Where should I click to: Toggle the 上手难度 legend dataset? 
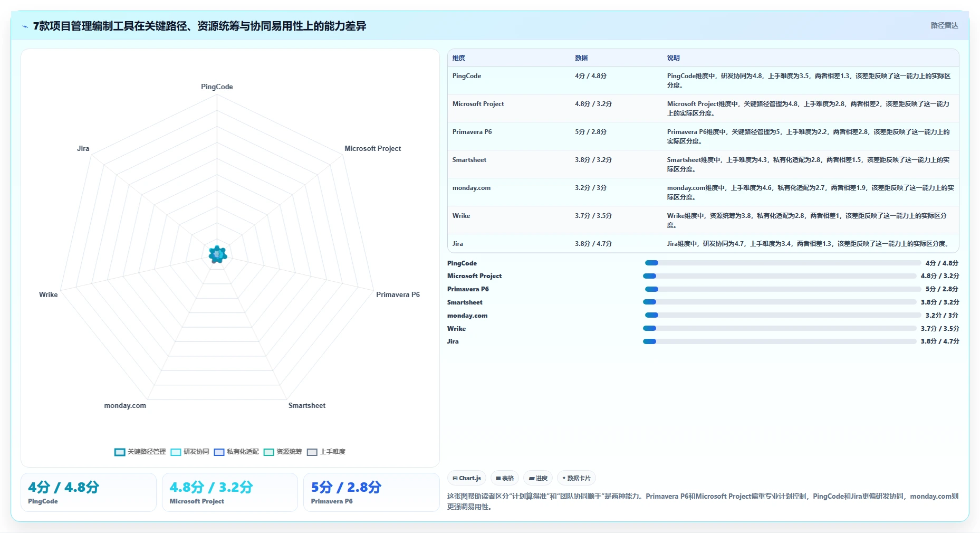[x=326, y=452]
